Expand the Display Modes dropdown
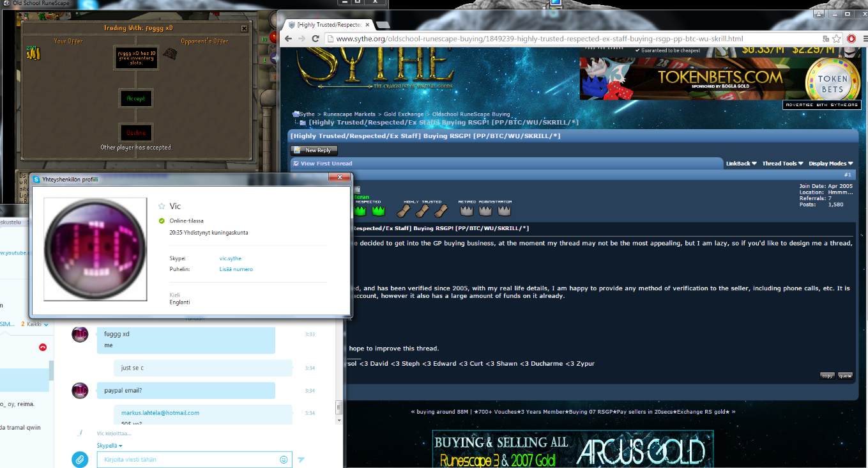Viewport: 868px width, 468px height. [831, 164]
